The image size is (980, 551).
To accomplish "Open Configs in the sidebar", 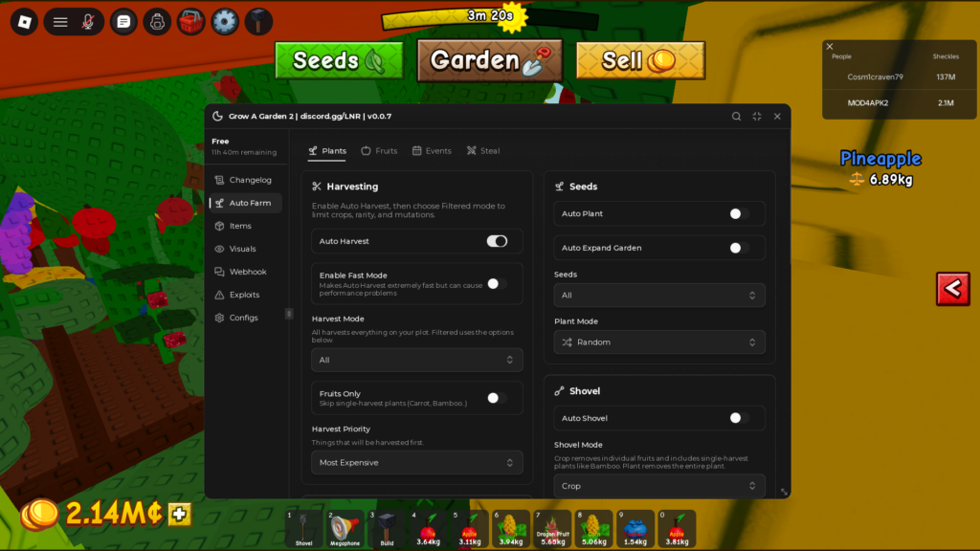I will click(x=246, y=318).
